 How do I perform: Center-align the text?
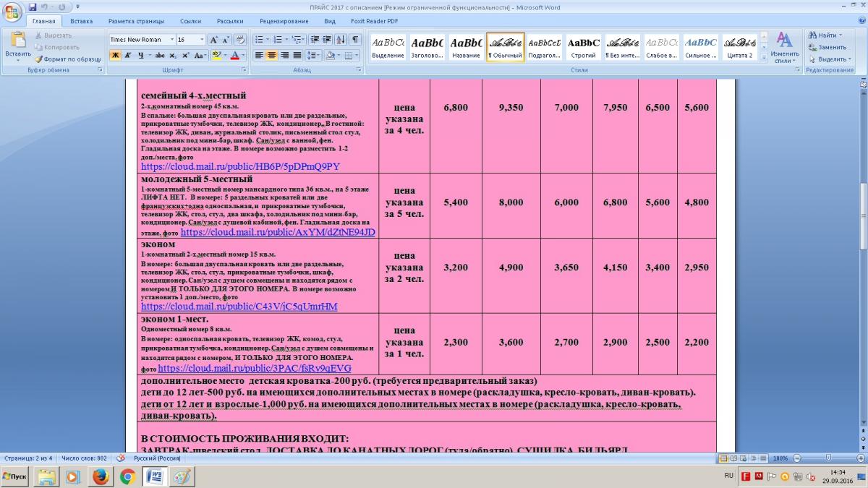tap(272, 55)
